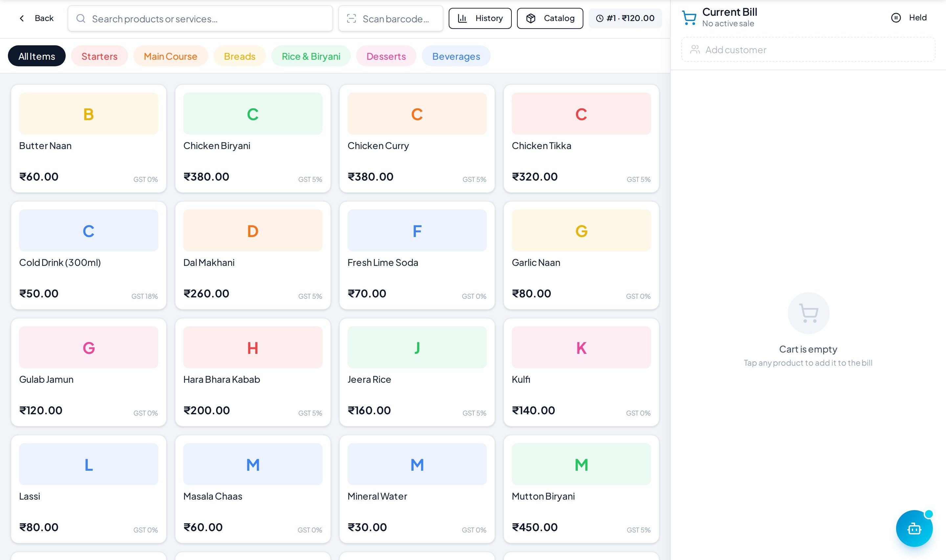The width and height of the screenshot is (946, 560).
Task: Click the 'No active sale' text
Action: tap(728, 23)
